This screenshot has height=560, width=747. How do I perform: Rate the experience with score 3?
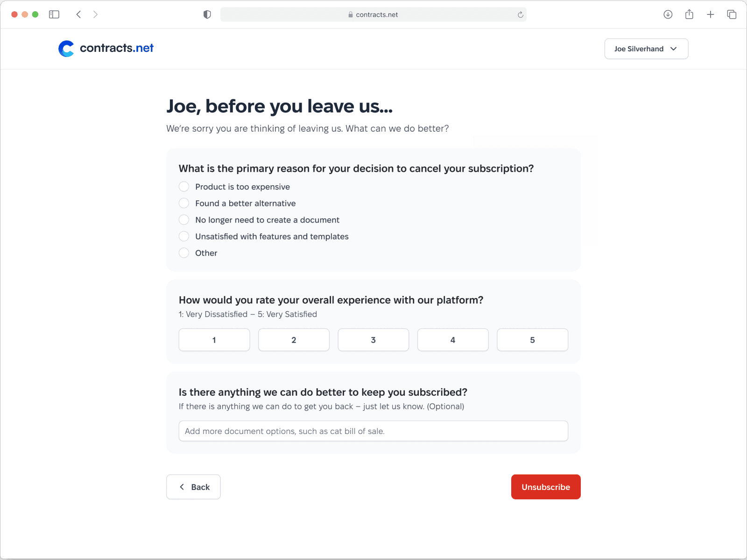373,340
